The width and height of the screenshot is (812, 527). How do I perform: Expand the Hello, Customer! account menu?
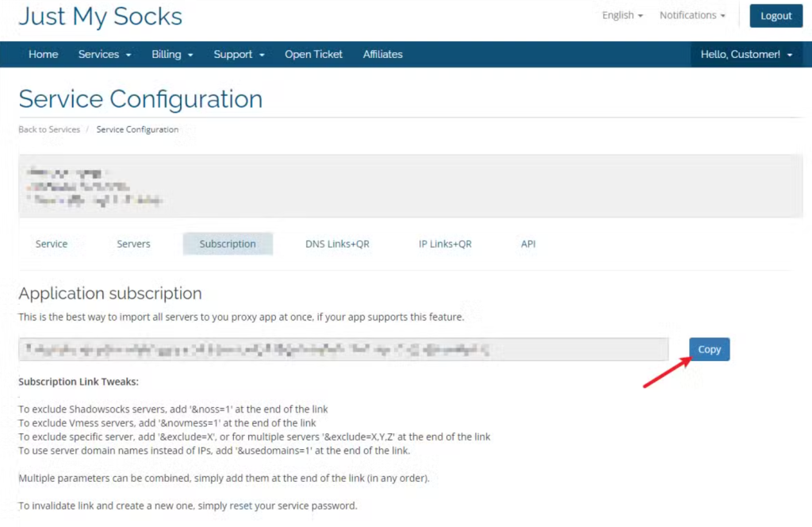pyautogui.click(x=746, y=55)
